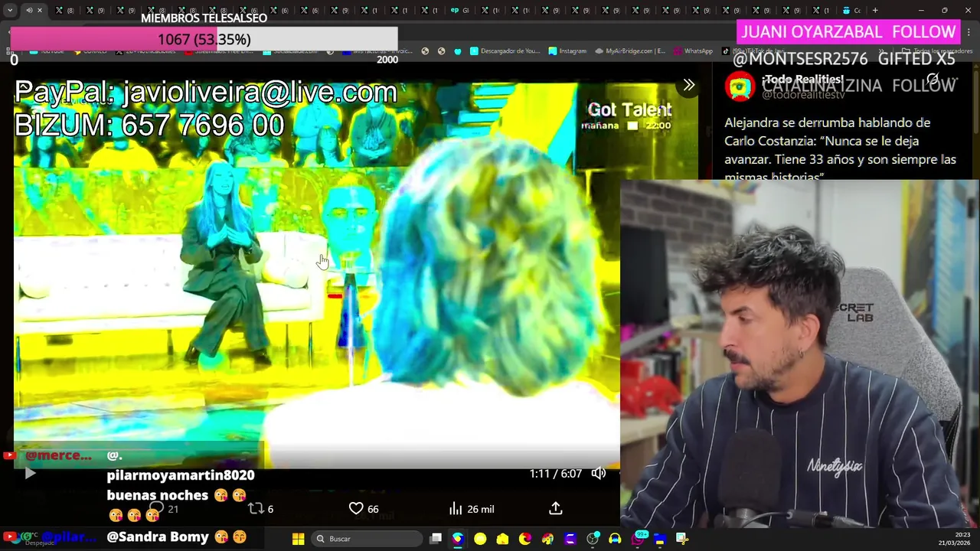Mute the first tab's audio speaker icon
This screenshot has width=980, height=551.
(x=29, y=11)
